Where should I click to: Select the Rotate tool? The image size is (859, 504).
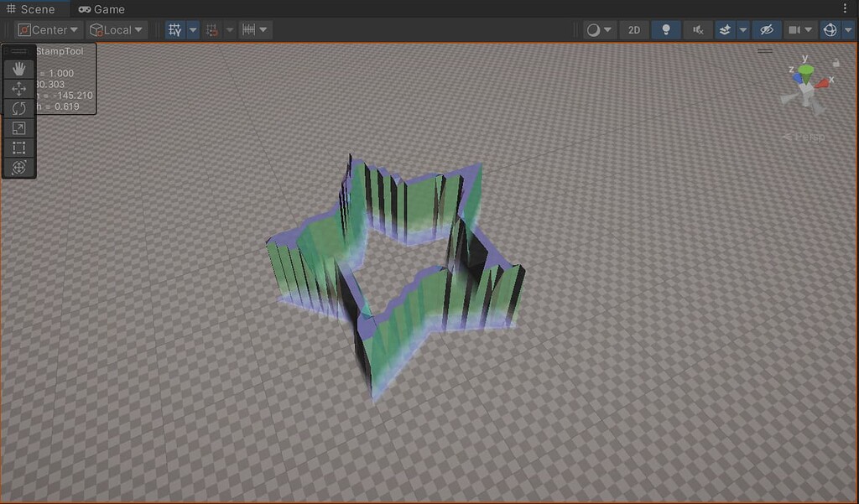click(18, 108)
